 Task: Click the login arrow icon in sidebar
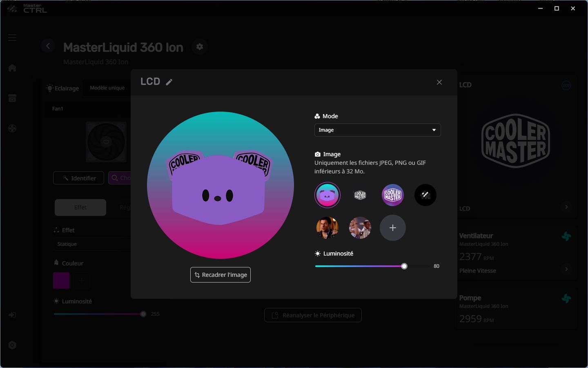(x=12, y=315)
